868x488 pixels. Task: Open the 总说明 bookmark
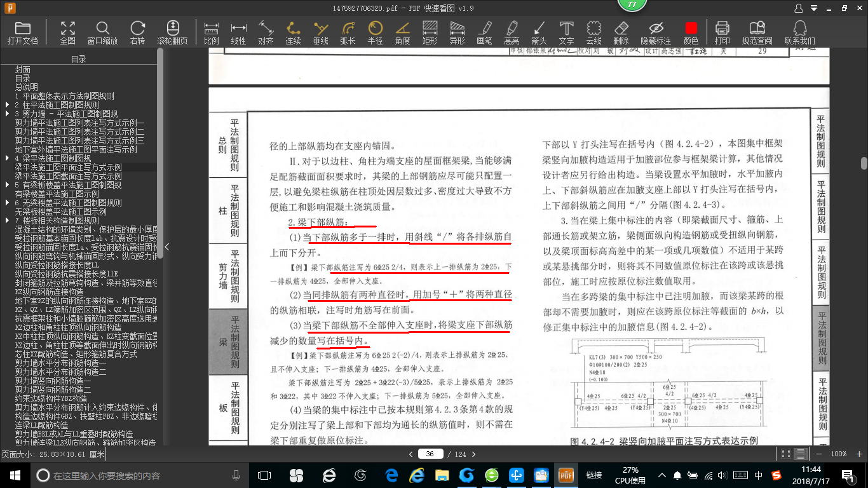[x=27, y=87]
